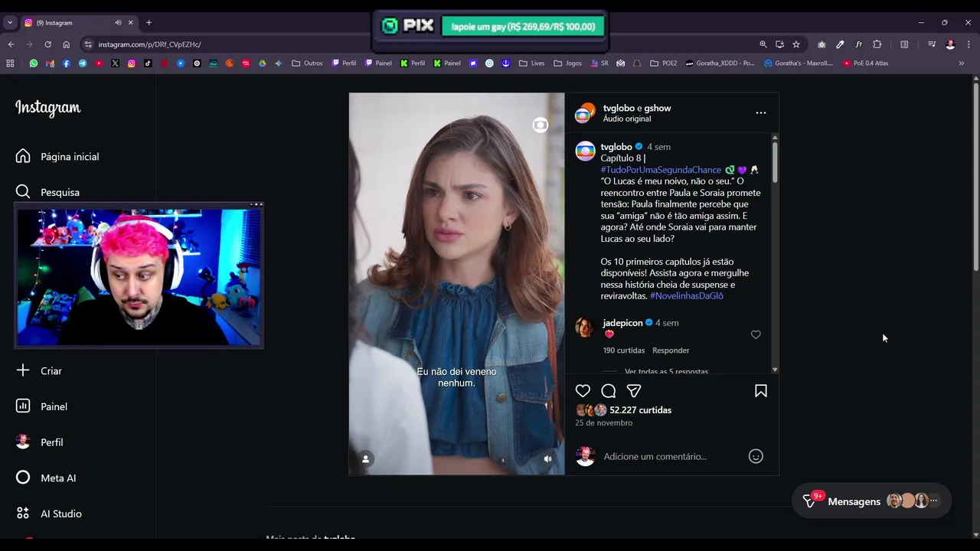
Task: Open the media control toolbar icon
Action: click(x=932, y=44)
